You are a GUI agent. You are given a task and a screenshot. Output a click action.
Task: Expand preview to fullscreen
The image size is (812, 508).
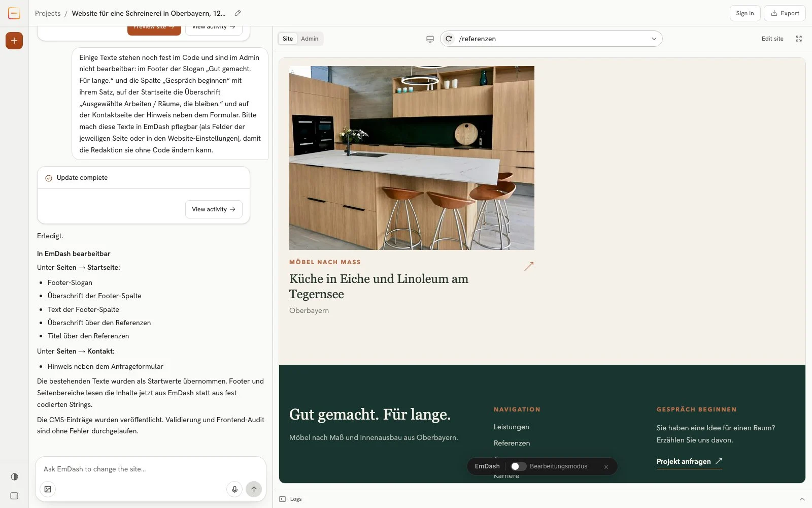coord(799,39)
